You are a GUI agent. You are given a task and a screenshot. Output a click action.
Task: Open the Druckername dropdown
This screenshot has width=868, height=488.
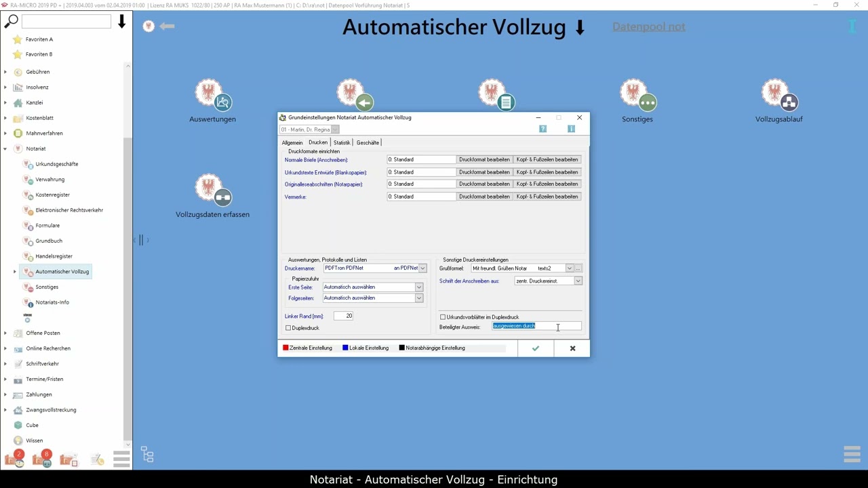point(422,268)
